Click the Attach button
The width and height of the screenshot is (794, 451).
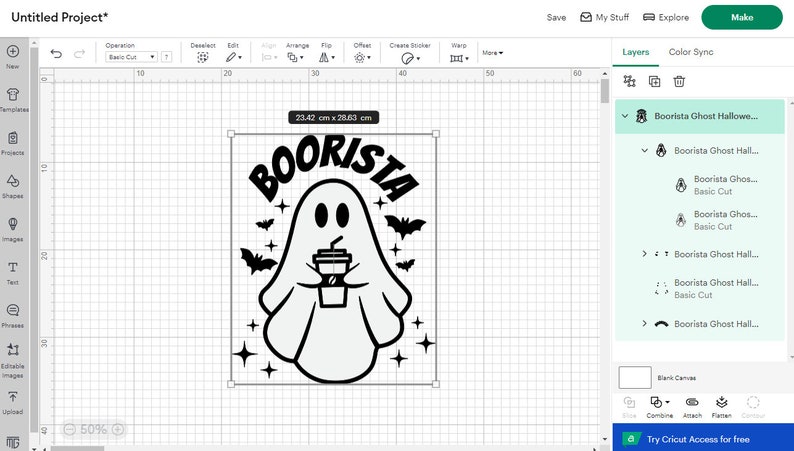pyautogui.click(x=692, y=407)
